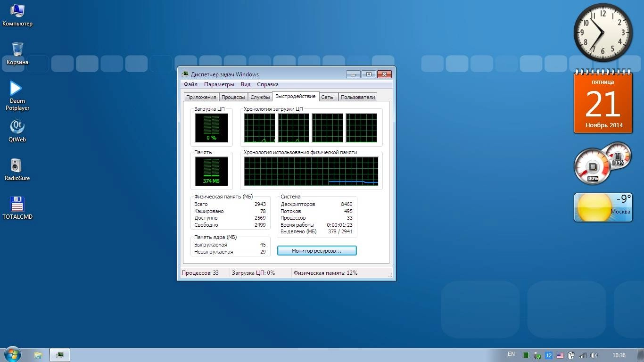This screenshot has height=362, width=644.
Task: Click the Show desktop strip at the taskbar end
Action: (x=641, y=355)
